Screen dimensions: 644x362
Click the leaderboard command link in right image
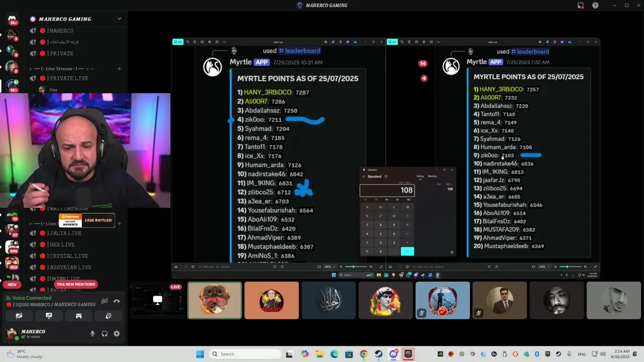tap(530, 51)
